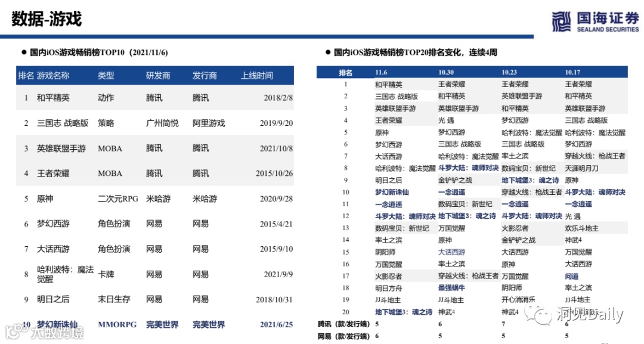This screenshot has height=344, width=644.
Task: Select 神武4 at rank 14 under 10.17
Action: 573,240
